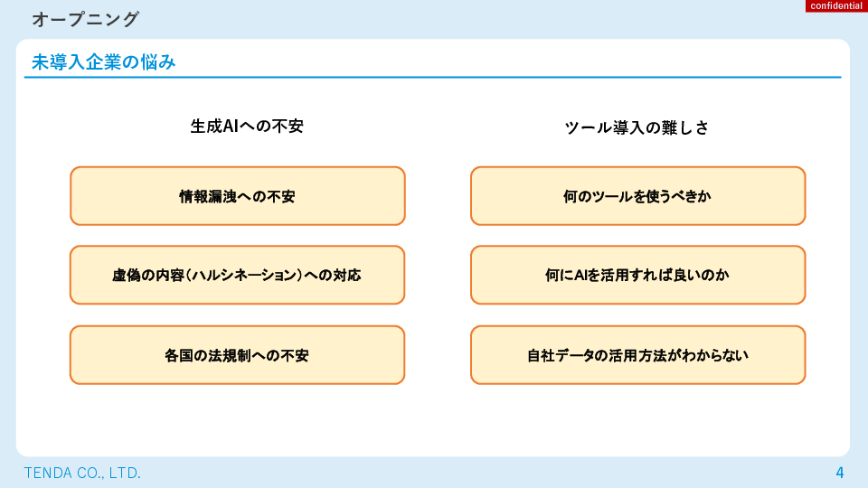
Task: Click the blank footer bar left of page number
Action: [x=488, y=473]
